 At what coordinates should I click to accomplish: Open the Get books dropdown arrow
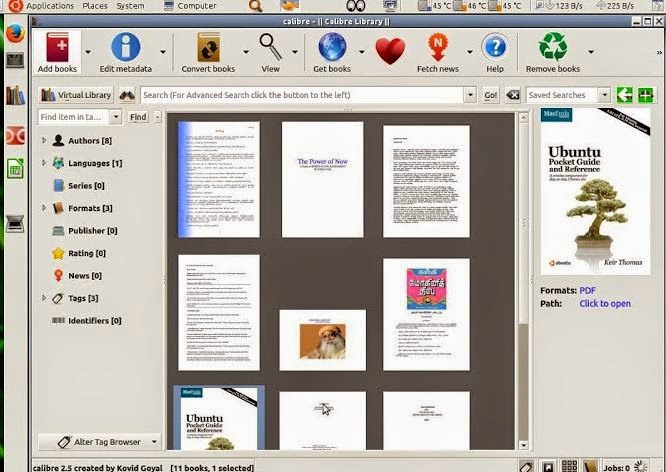pos(361,52)
